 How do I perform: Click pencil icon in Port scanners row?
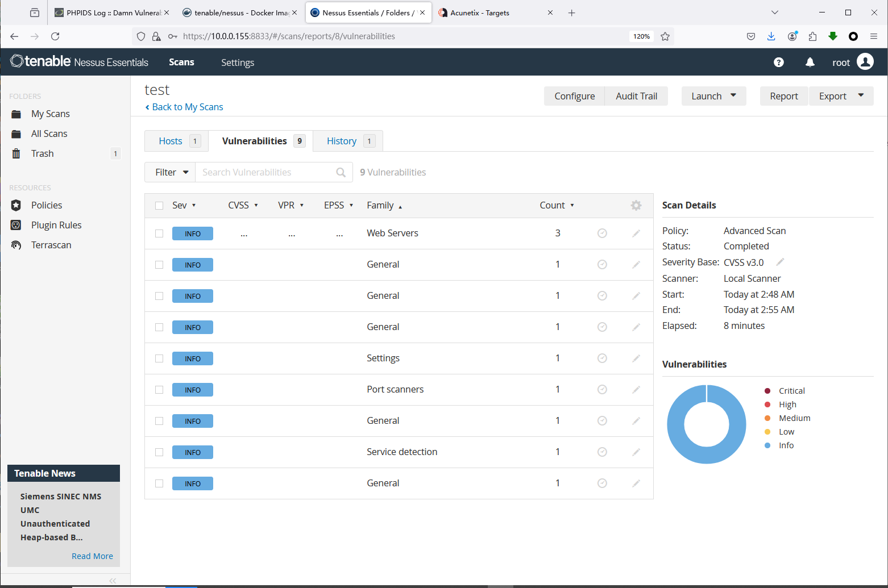(x=636, y=390)
